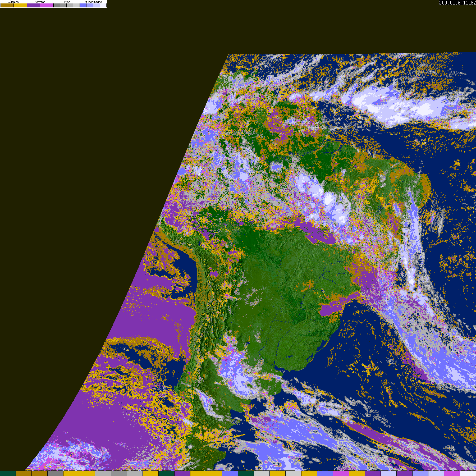Click the "Estratos" legend label
The image size is (476, 476).
click(40, 2)
